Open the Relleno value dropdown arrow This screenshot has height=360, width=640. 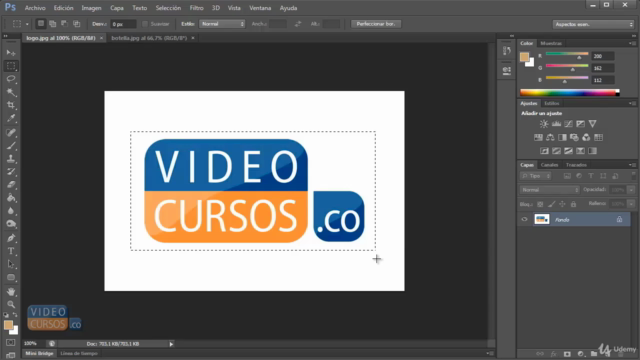tap(631, 204)
